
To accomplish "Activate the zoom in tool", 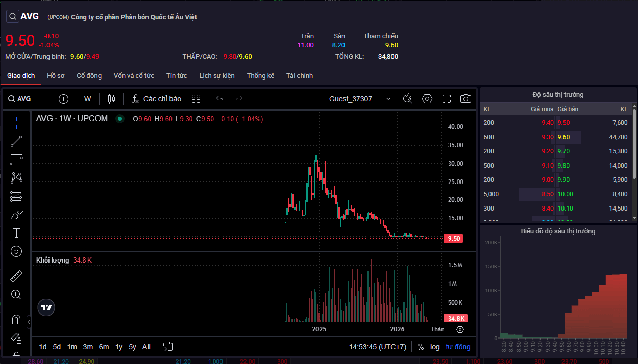I will coord(16,294).
